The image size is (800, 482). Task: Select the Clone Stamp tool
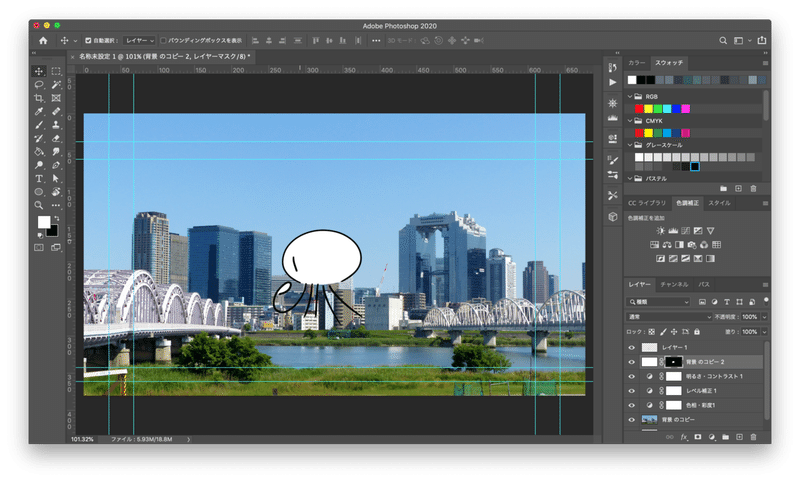(x=56, y=125)
